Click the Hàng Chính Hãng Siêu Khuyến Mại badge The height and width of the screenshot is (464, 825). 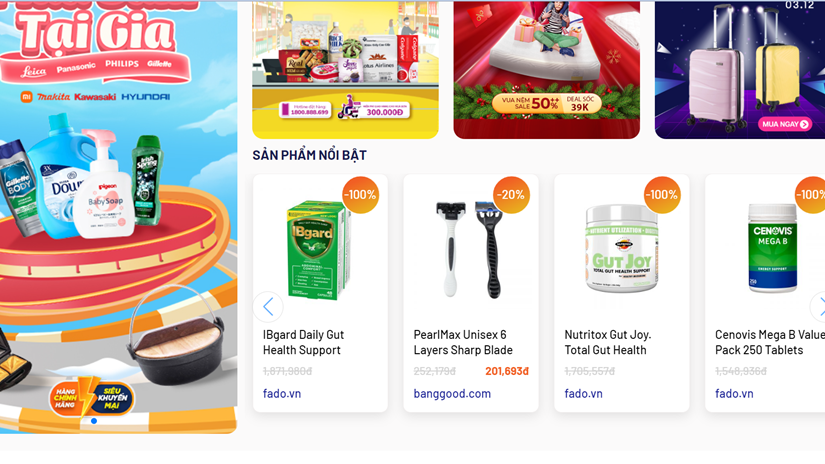(92, 397)
